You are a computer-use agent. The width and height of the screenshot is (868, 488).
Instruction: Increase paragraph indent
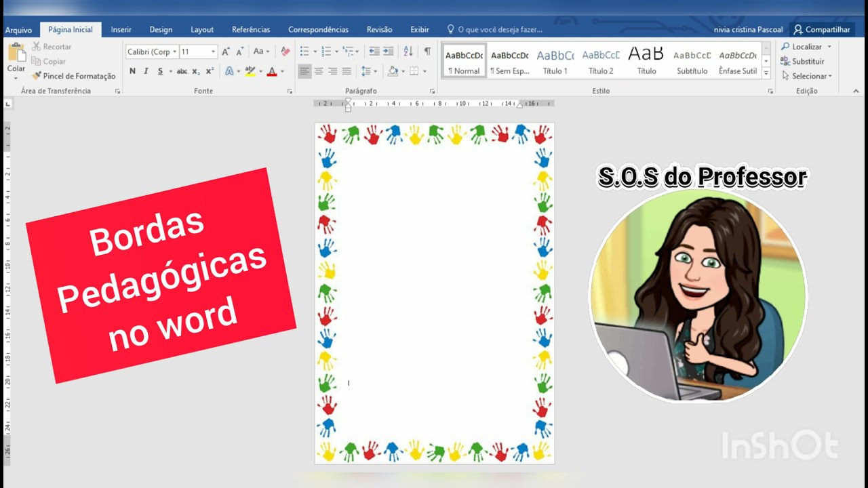point(388,52)
